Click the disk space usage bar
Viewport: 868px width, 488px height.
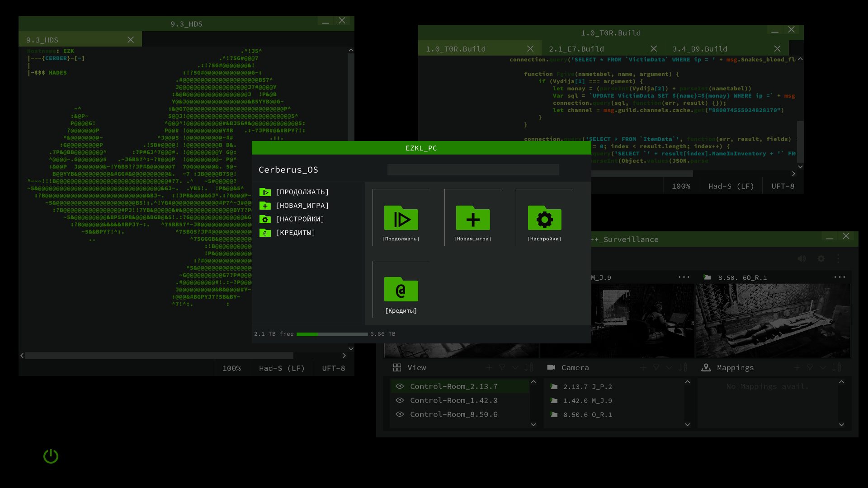click(332, 334)
